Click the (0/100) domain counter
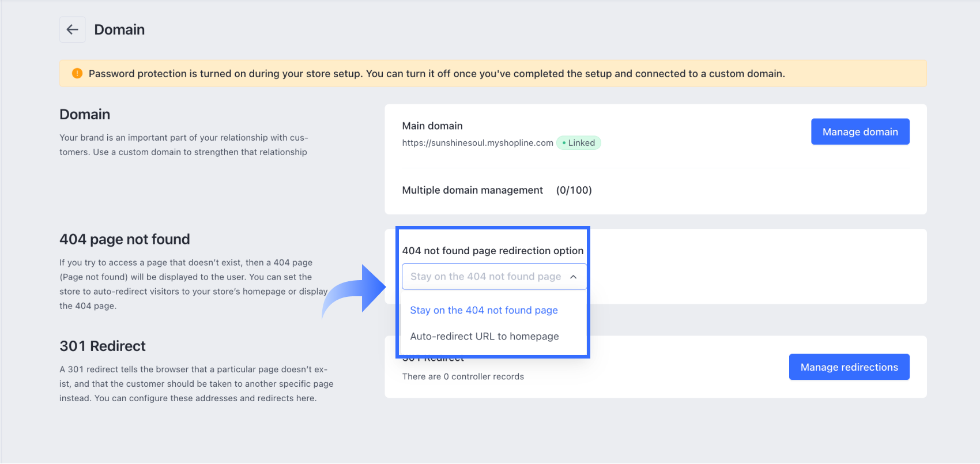Screen dimensions: 980x464 click(x=574, y=190)
